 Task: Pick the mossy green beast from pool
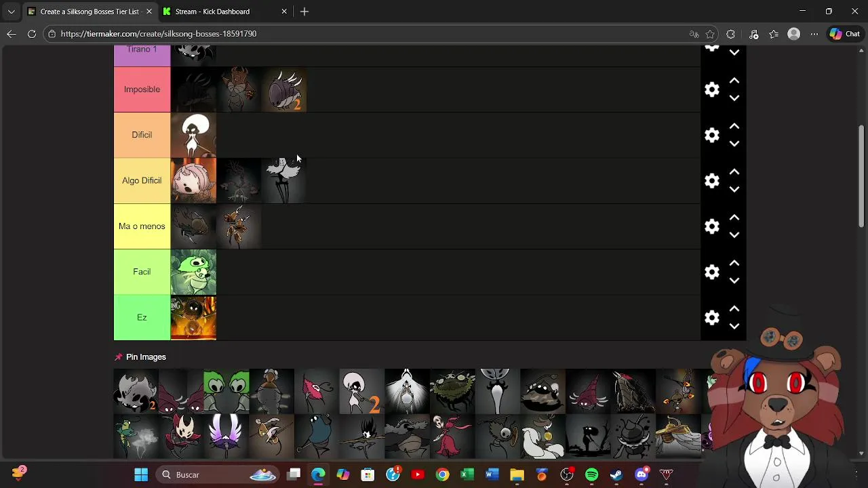(x=452, y=391)
